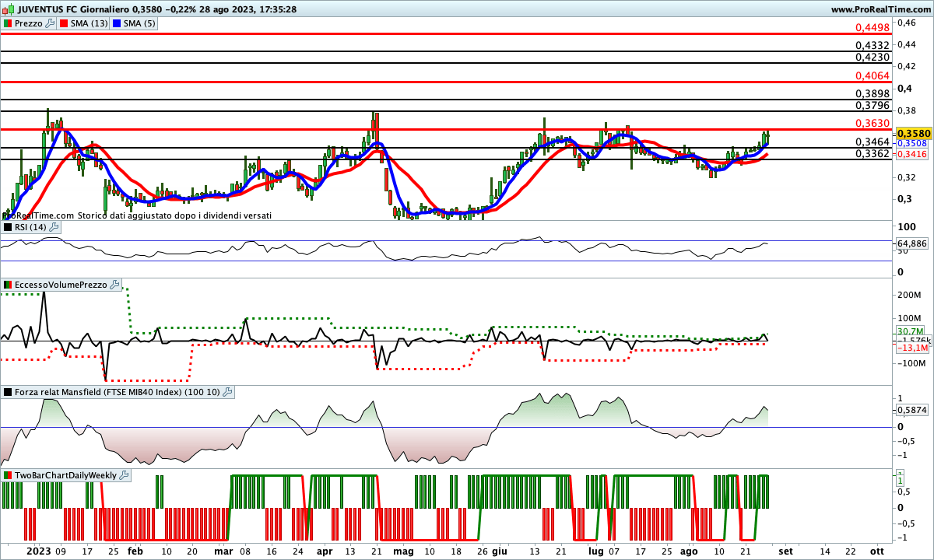The height and width of the screenshot is (560, 934).
Task: Open EccessoVolumePrezzo wrench settings
Action: (115, 285)
